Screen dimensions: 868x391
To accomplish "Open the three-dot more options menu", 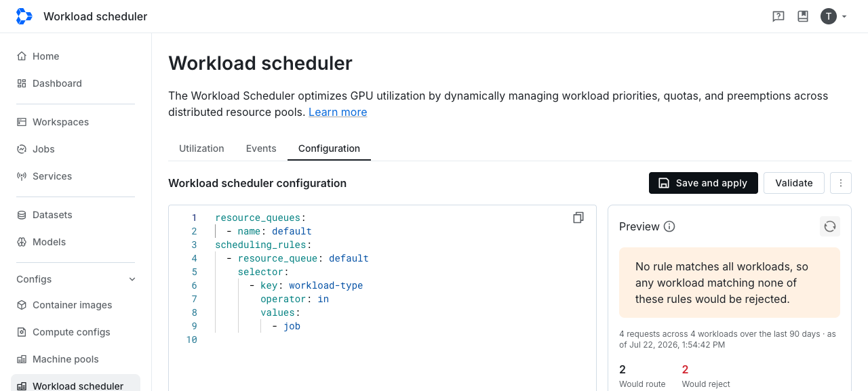I will (841, 183).
